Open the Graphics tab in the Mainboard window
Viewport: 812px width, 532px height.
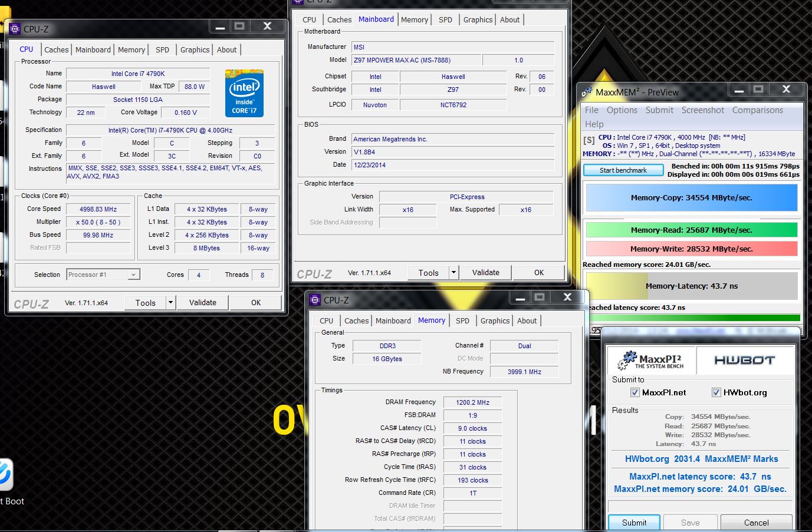(478, 19)
